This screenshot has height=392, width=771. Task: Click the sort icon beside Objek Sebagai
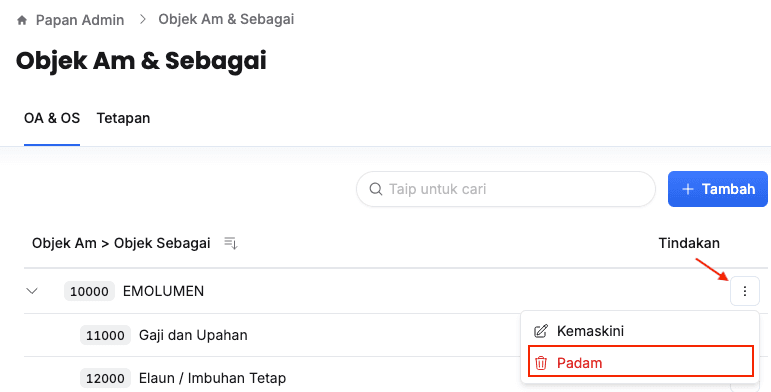pyautogui.click(x=231, y=243)
